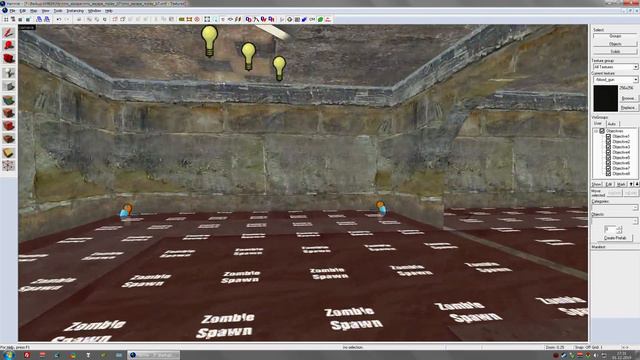The height and width of the screenshot is (360, 640).
Task: Toggle the Objective3 visgroup checkbox
Action: pos(609,147)
